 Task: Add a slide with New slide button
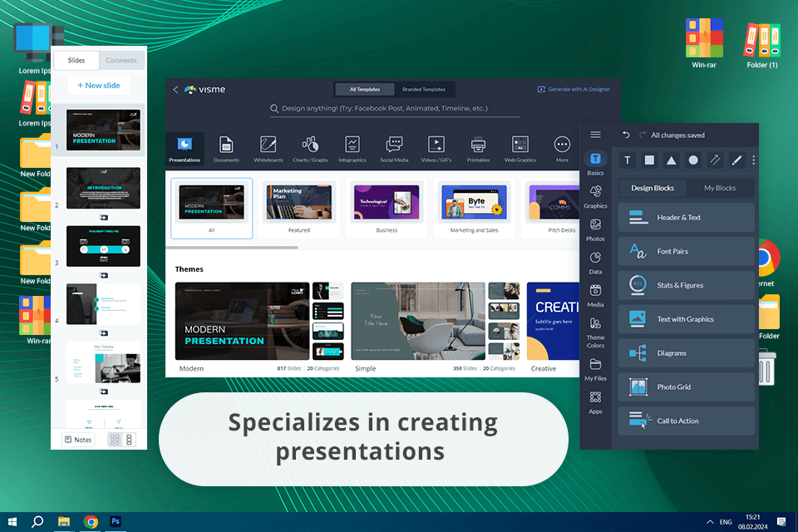99,86
